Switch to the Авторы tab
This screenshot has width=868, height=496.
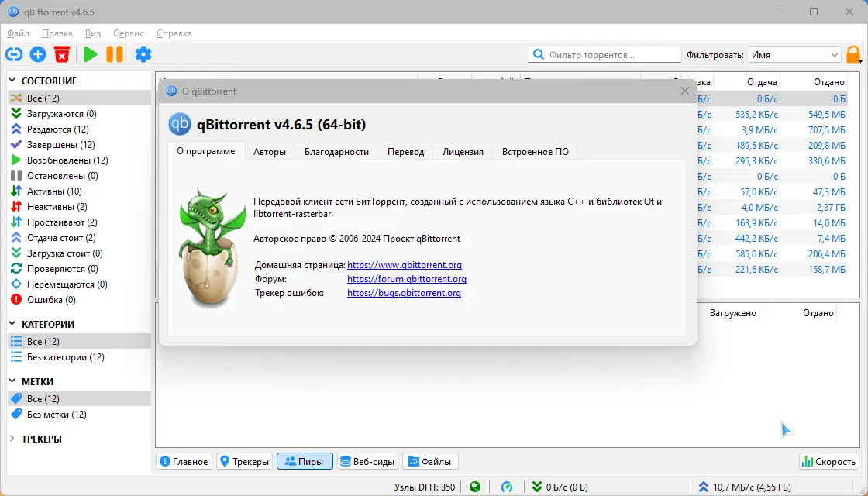click(x=270, y=152)
